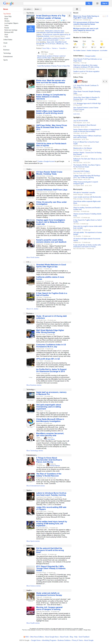Open UPS profit drops 58% headline
This screenshot has height=644, width=112.
[x=48, y=359]
